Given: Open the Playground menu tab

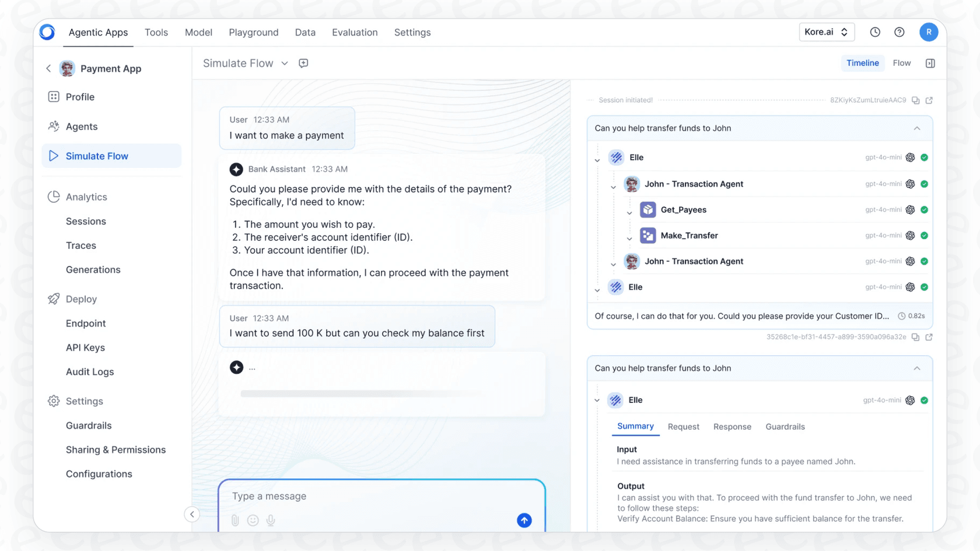Looking at the screenshot, I should [x=253, y=33].
